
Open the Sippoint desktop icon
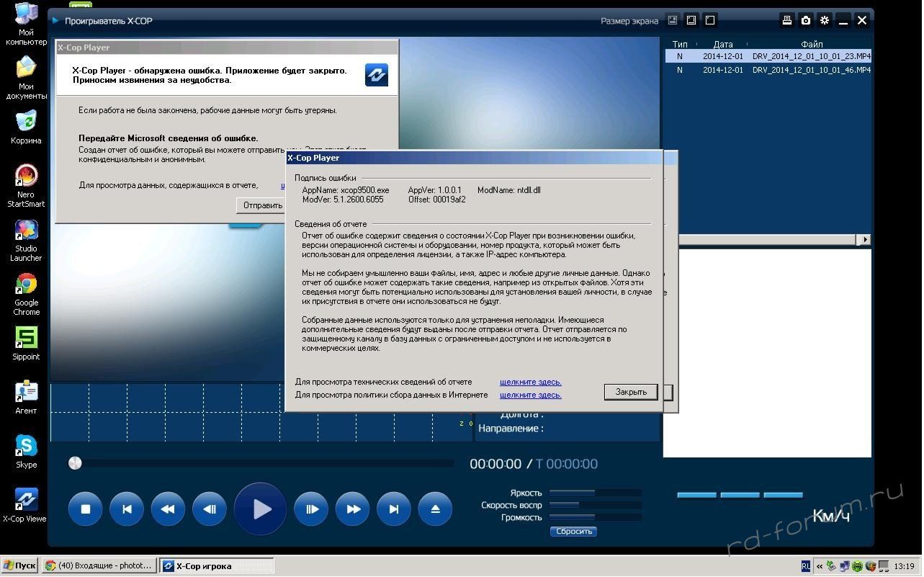pos(27,344)
